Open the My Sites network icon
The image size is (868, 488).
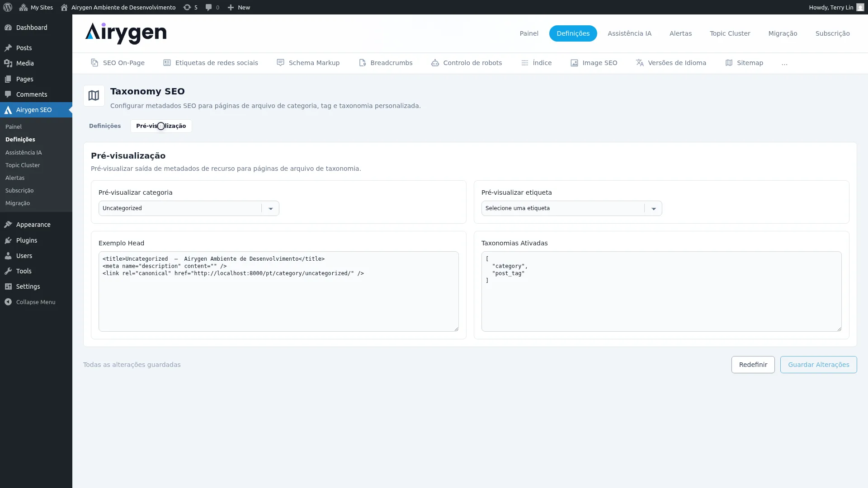pyautogui.click(x=24, y=7)
